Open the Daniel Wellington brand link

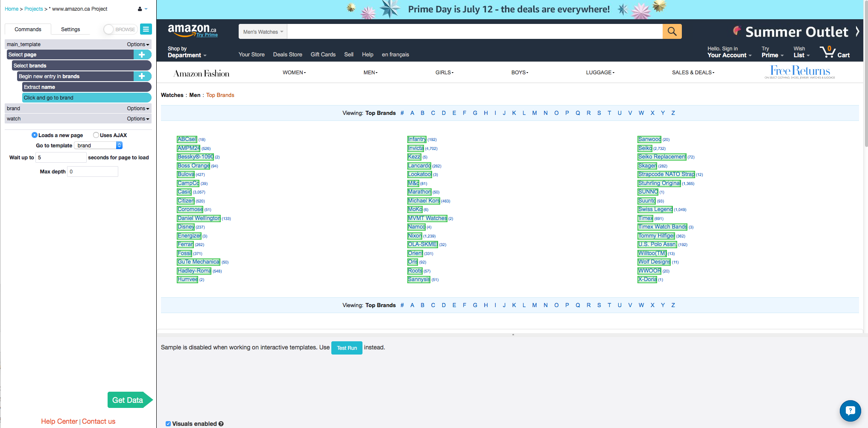tap(199, 218)
